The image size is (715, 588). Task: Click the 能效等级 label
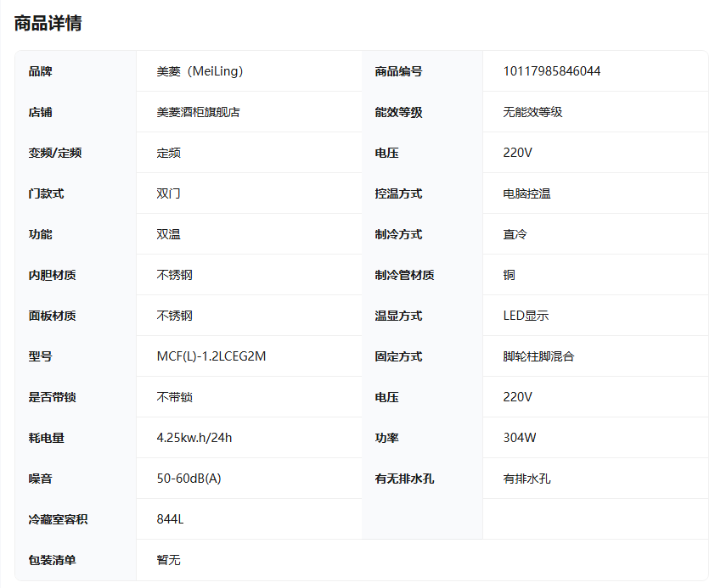tap(398, 112)
